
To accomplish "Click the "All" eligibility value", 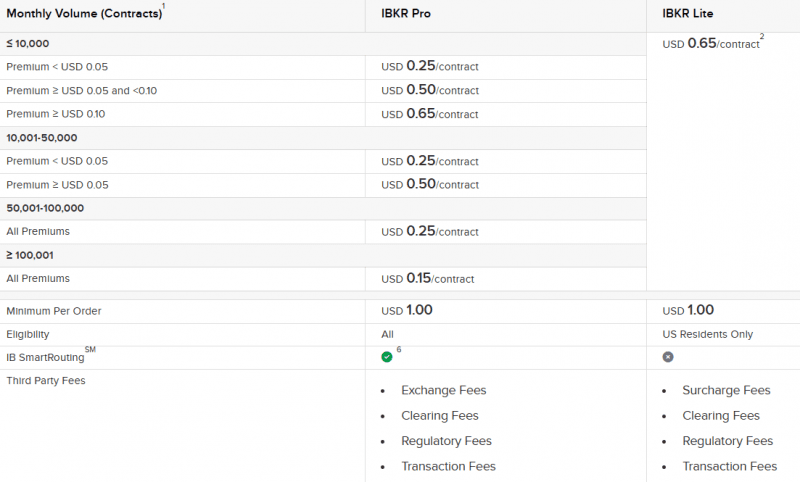I will 387,335.
